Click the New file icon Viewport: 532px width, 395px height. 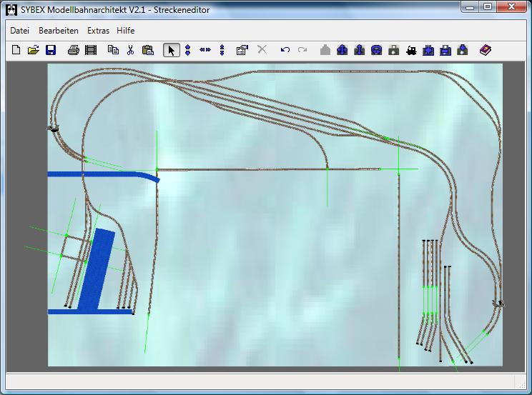click(16, 50)
